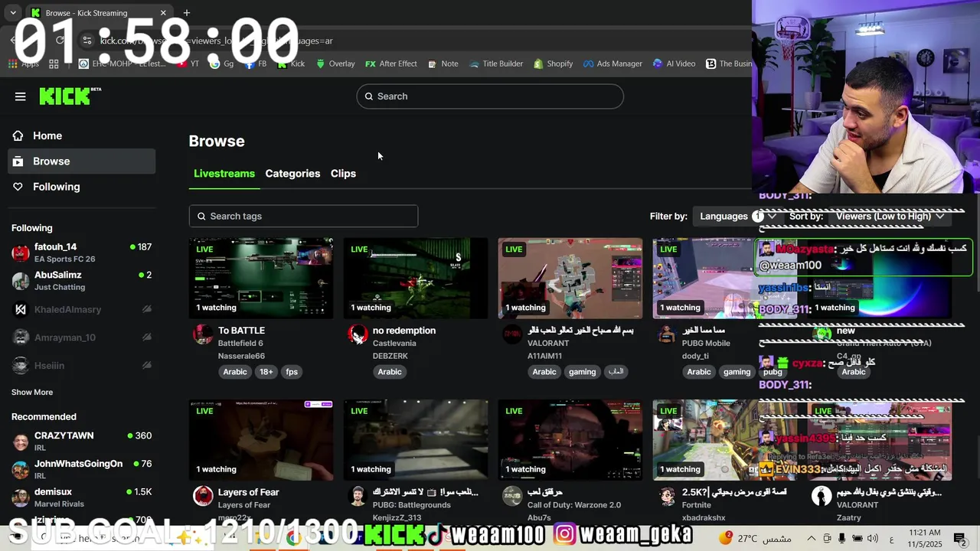Open the Gg Google bookmark
Viewport: 980px width, 551px height.
click(x=222, y=64)
